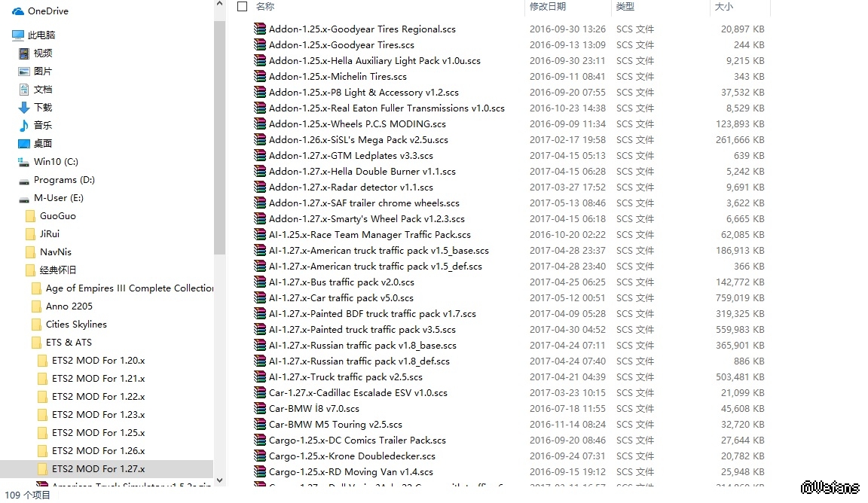Select Addon-1.25.x-Goodyear Tires.scs file name
The width and height of the screenshot is (868, 503).
[x=341, y=45]
